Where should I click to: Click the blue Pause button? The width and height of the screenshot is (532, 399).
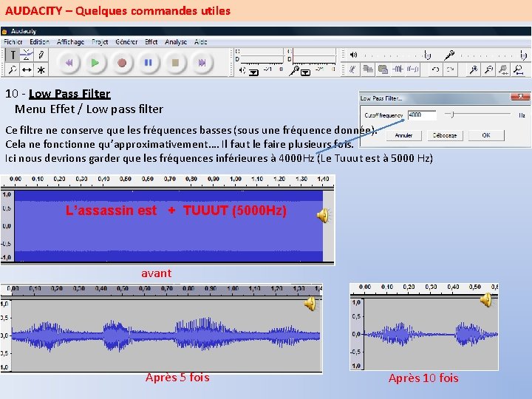click(x=149, y=63)
